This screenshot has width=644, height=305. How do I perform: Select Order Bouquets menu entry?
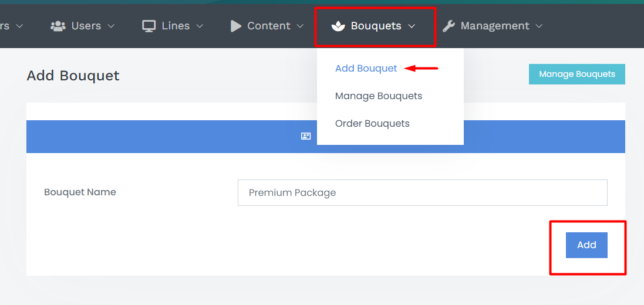[372, 124]
